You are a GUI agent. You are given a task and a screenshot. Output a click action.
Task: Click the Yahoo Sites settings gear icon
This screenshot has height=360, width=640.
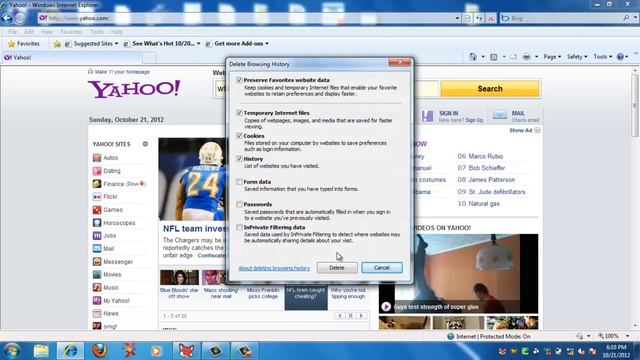[x=145, y=144]
